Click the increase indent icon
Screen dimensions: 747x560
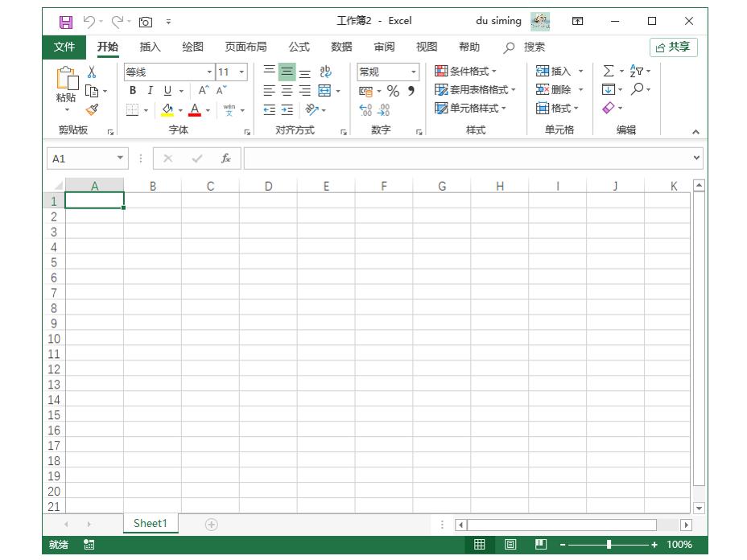(x=287, y=110)
